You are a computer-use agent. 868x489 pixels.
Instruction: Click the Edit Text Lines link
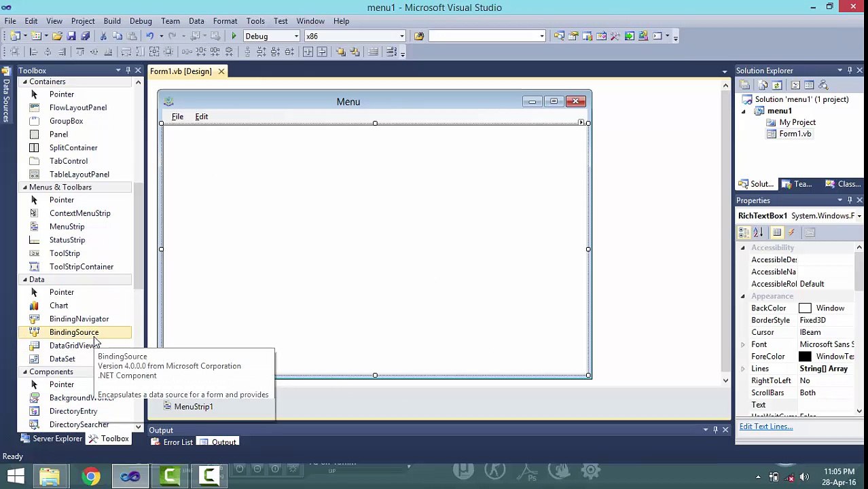[x=765, y=427]
